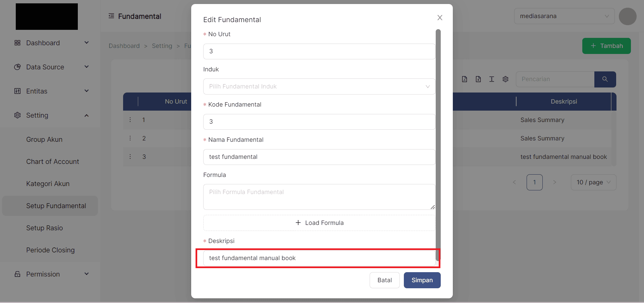Open row 1 actions three-dot menu
This screenshot has width=644, height=303.
pos(130,120)
